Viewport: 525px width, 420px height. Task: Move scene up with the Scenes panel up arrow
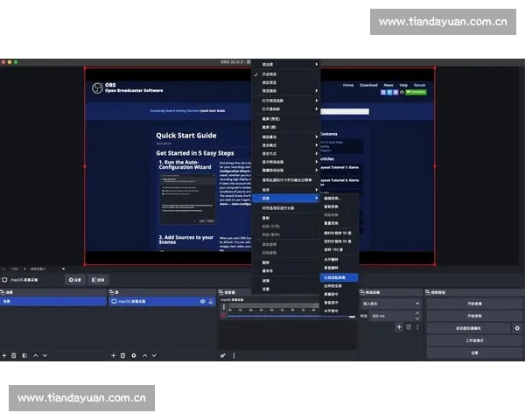click(36, 355)
